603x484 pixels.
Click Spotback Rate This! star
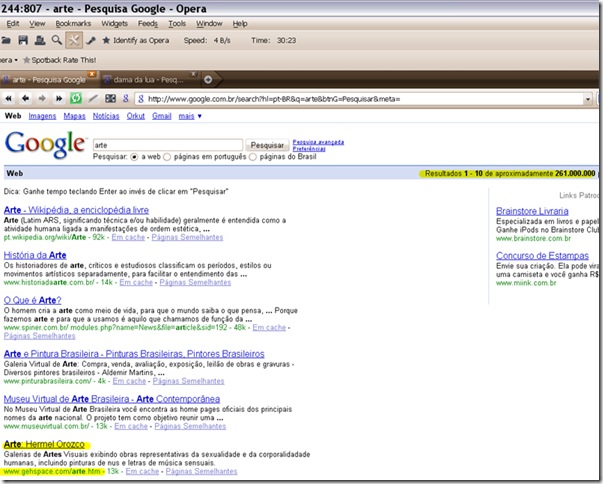(x=60, y=60)
